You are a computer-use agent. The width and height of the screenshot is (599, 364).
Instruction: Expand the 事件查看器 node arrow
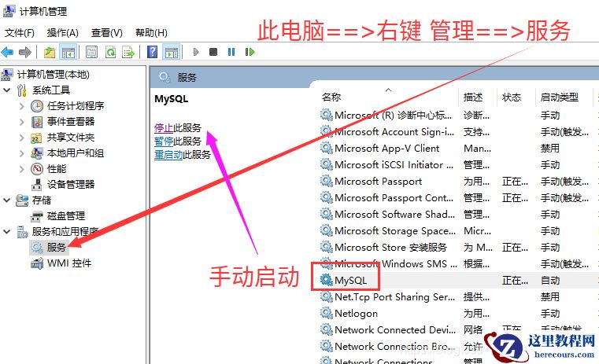(x=22, y=122)
